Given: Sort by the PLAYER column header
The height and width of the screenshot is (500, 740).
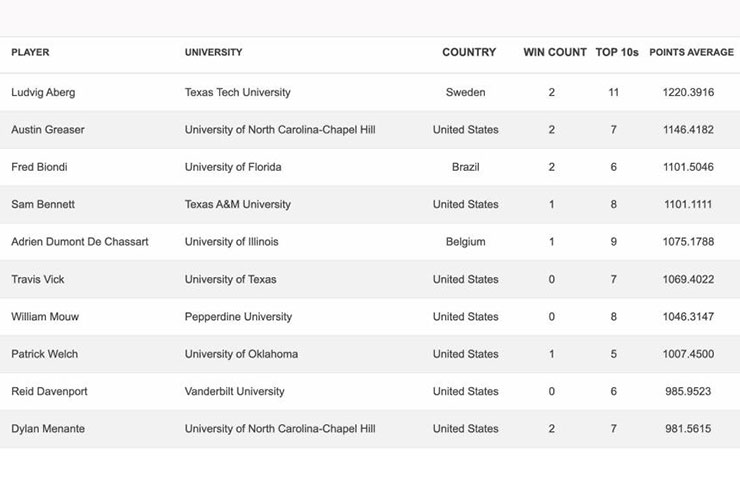Looking at the screenshot, I should [x=30, y=52].
